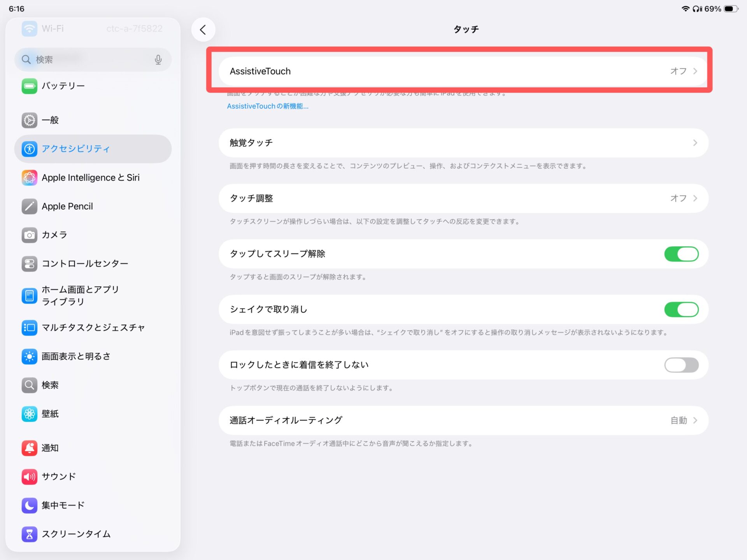Open AssistiveTouch settings row
The width and height of the screenshot is (747, 560).
(x=463, y=71)
